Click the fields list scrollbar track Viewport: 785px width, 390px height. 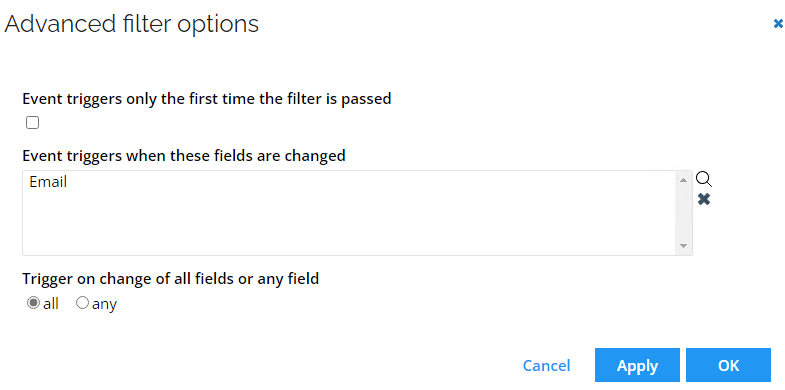683,213
